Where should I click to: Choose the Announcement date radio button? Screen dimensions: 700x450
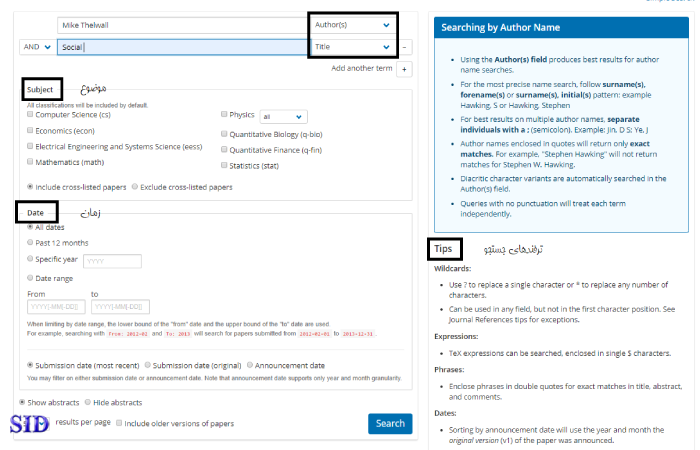(250, 365)
